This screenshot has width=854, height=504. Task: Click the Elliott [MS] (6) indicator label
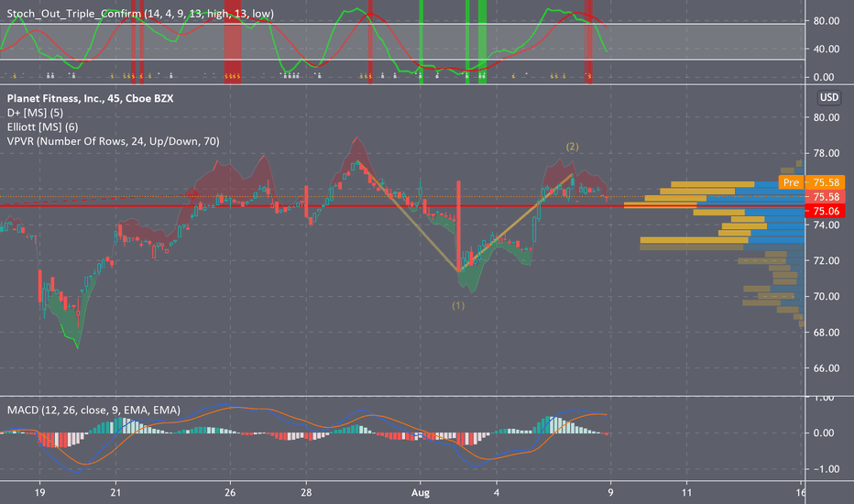pyautogui.click(x=42, y=127)
